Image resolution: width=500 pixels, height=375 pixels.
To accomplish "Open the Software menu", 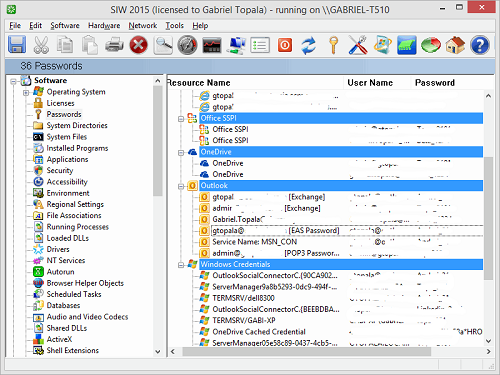I will click(x=65, y=26).
